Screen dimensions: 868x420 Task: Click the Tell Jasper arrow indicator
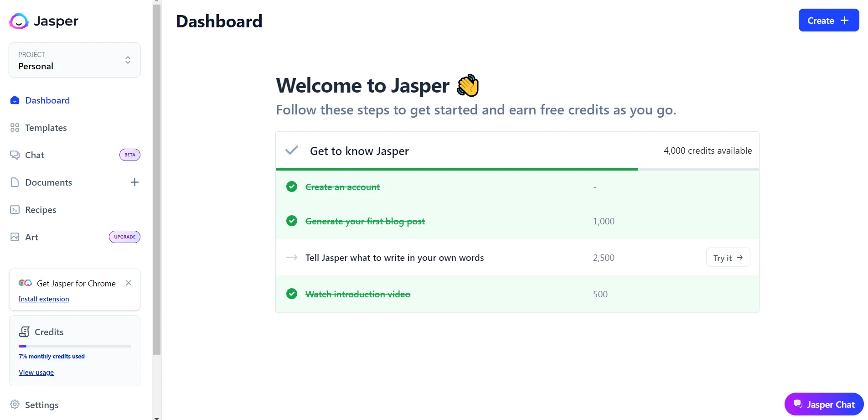tap(291, 258)
